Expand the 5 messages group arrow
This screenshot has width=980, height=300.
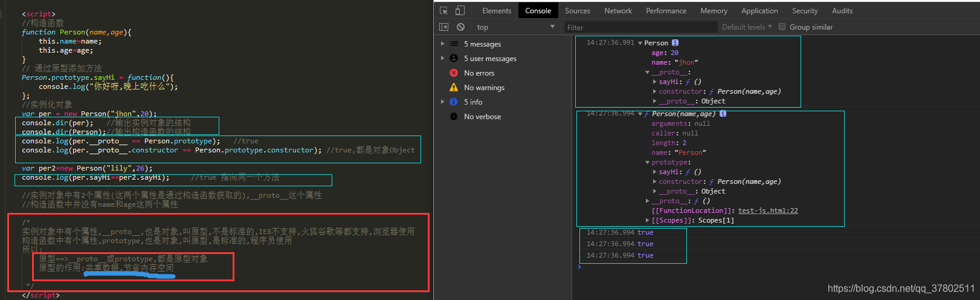(442, 44)
